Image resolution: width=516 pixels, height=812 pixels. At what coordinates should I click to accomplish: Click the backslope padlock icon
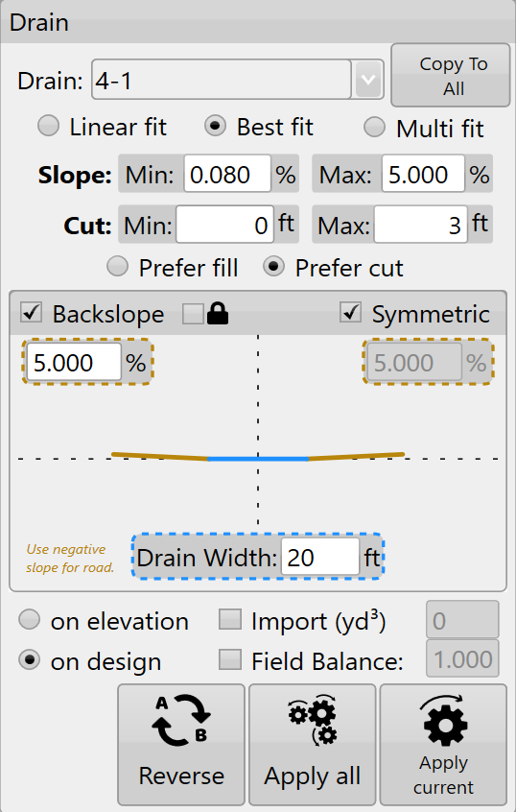[x=218, y=314]
